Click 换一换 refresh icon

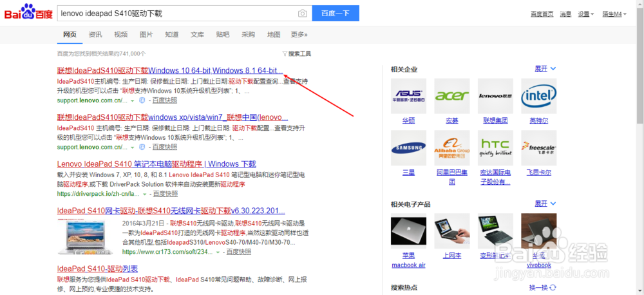click(x=553, y=288)
